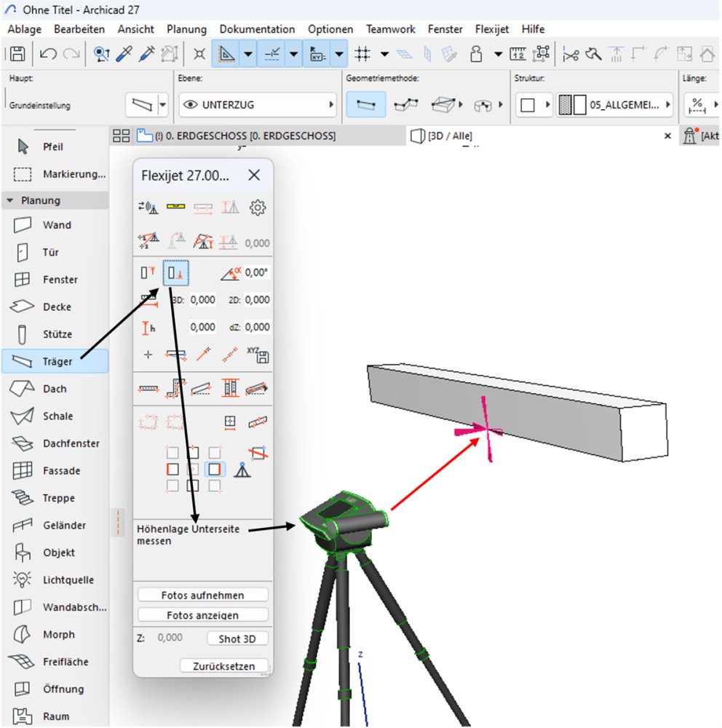
Task: Open dropdown arrow next to grid snap icon
Action: click(384, 55)
